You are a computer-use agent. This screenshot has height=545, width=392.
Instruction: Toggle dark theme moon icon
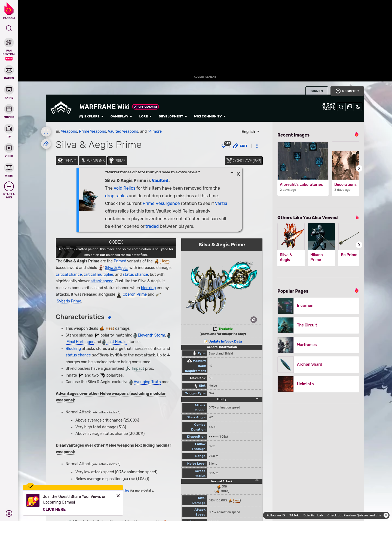(x=358, y=107)
